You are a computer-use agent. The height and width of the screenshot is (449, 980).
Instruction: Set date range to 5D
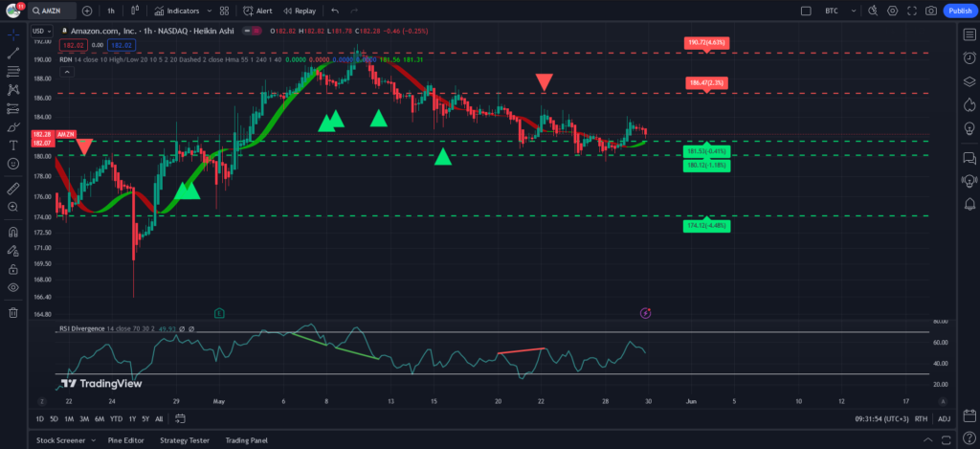coord(55,419)
